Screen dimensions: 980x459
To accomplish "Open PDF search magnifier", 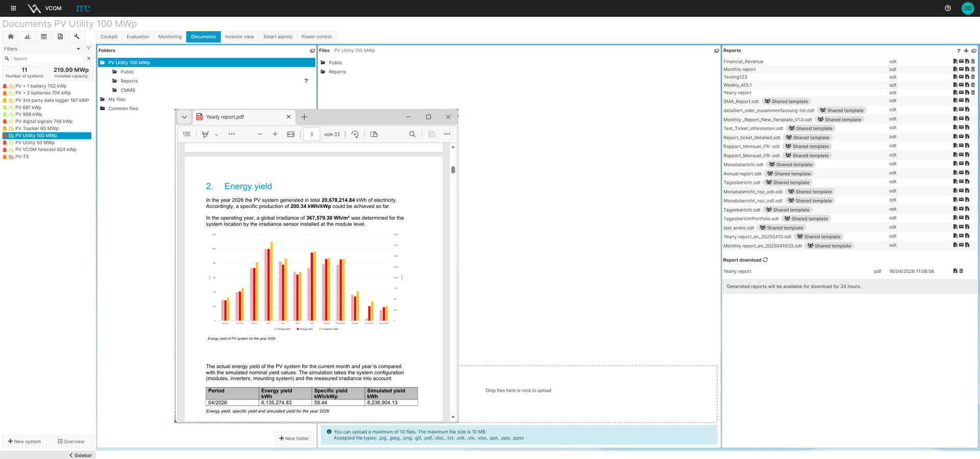I will (x=412, y=134).
